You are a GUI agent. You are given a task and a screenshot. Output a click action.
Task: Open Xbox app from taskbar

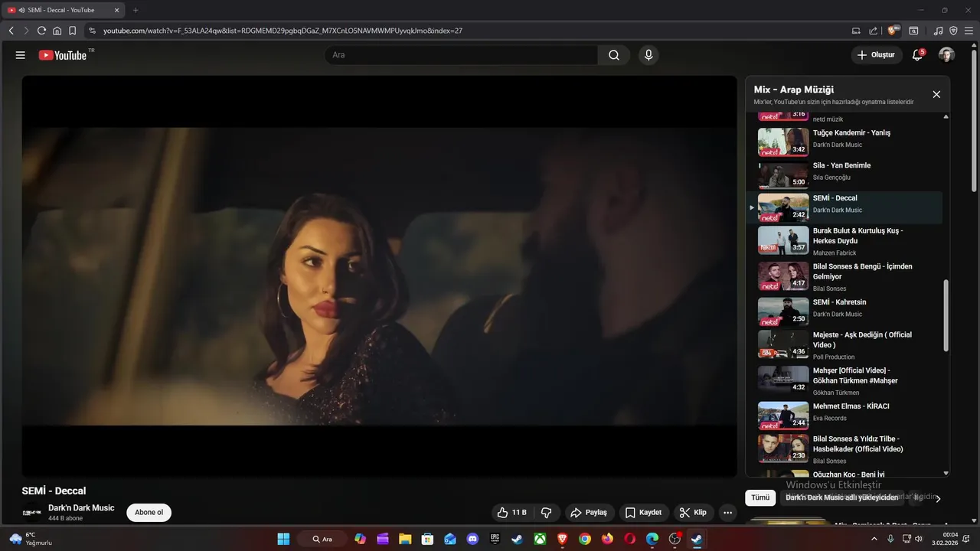pyautogui.click(x=540, y=539)
